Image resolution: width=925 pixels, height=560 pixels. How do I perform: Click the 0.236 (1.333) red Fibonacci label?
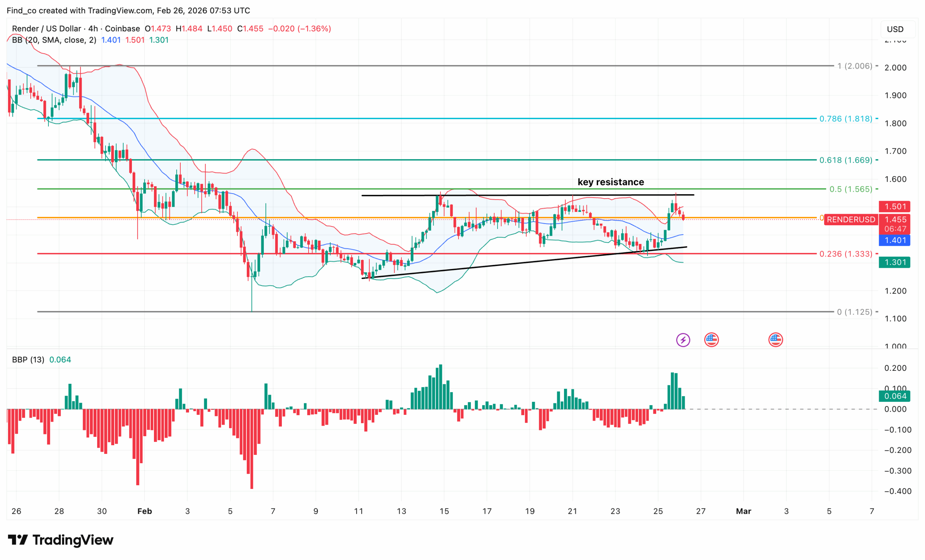[846, 254]
